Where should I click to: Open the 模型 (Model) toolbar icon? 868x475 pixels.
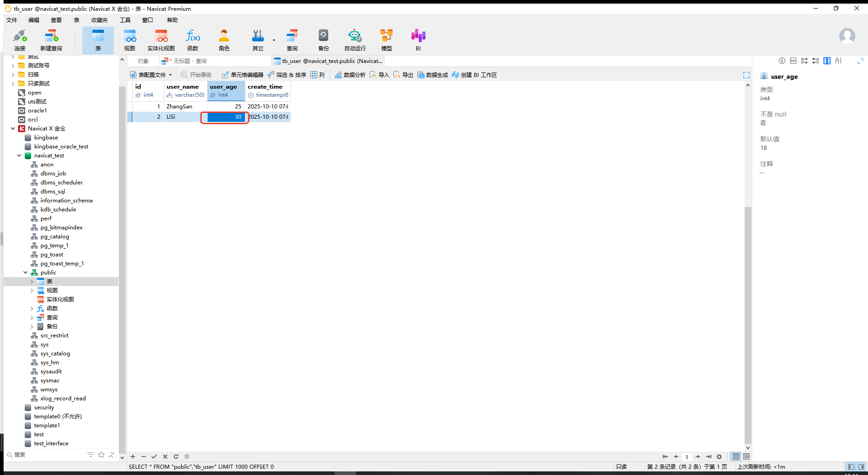click(x=387, y=40)
